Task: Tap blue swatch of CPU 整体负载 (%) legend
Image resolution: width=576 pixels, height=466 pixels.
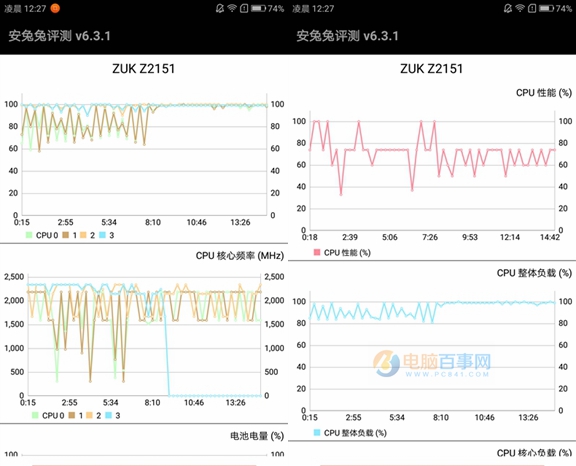Action: [x=317, y=433]
